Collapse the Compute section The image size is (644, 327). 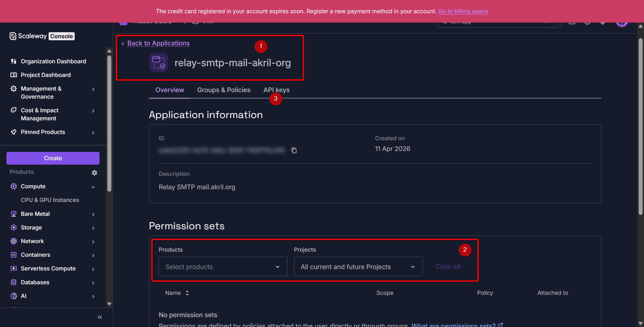[x=93, y=187]
